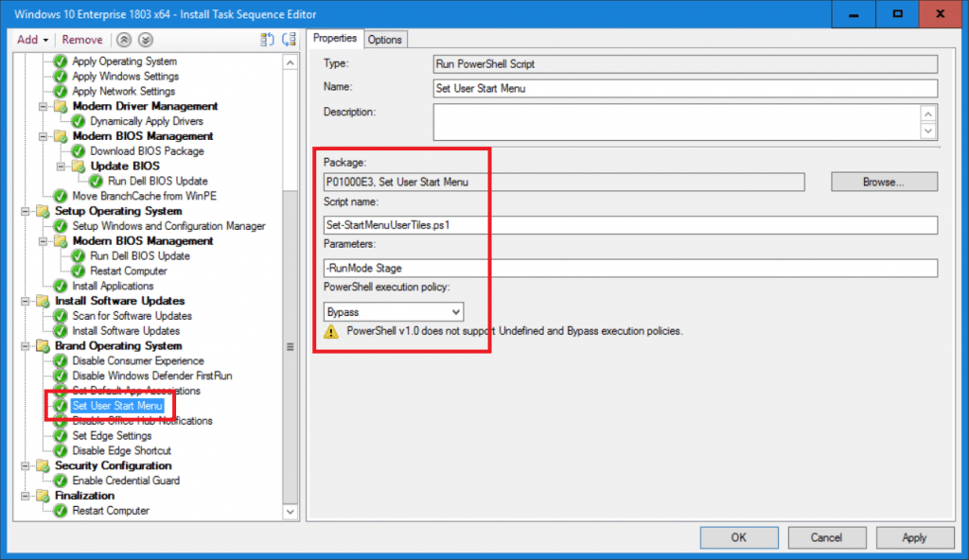This screenshot has height=560, width=969.
Task: Select the Properties tab
Action: 335,40
